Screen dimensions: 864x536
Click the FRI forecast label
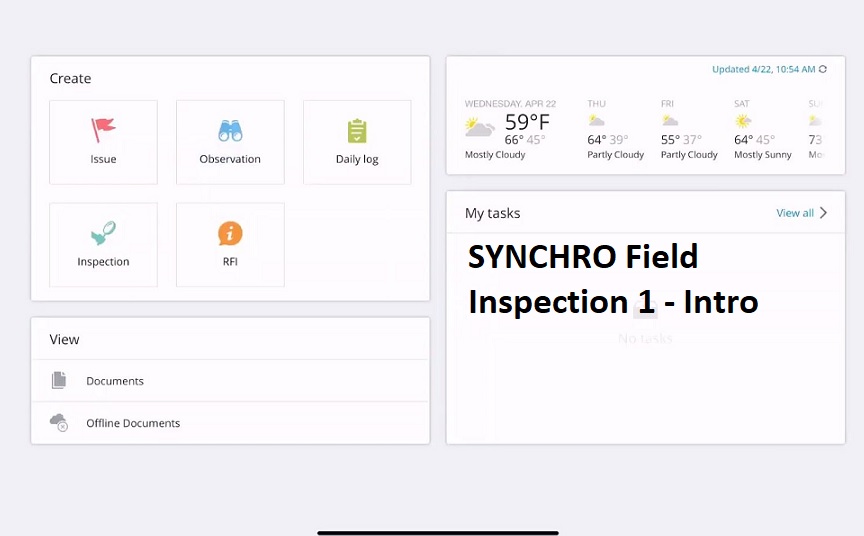667,104
